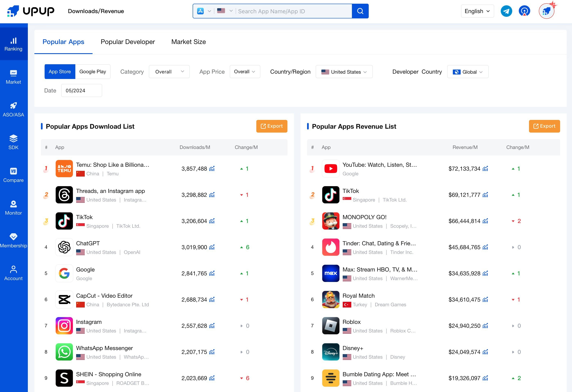Click the Downloads/Revenue header label
572x392 pixels.
coord(96,11)
